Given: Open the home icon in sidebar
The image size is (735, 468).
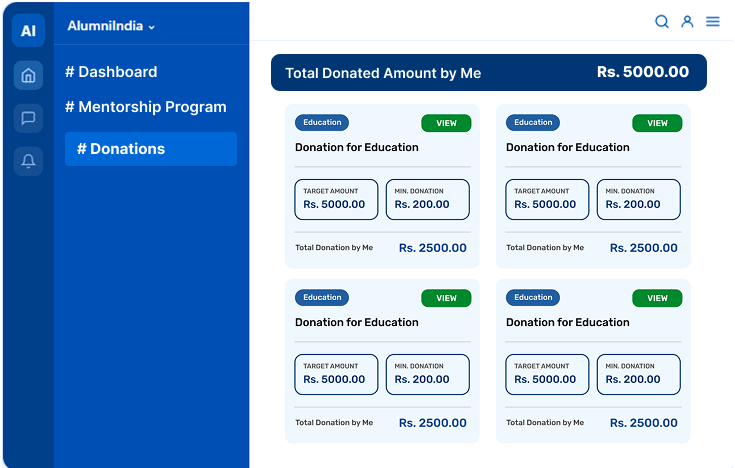Looking at the screenshot, I should pyautogui.click(x=28, y=75).
